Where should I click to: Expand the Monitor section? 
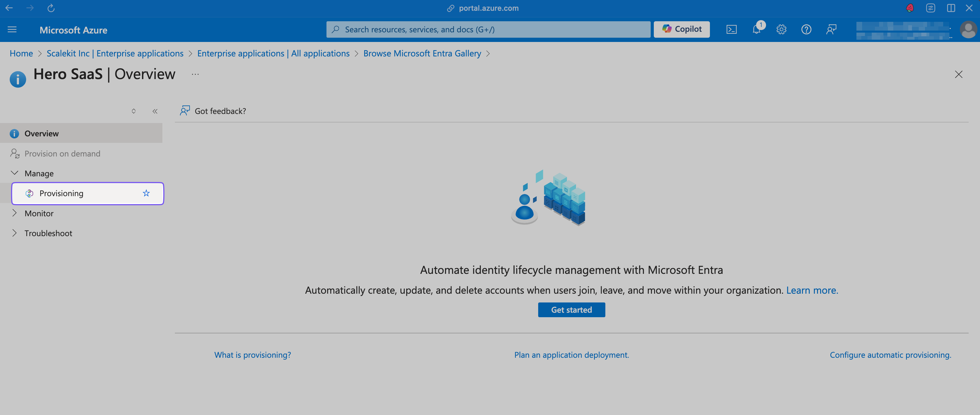(14, 213)
